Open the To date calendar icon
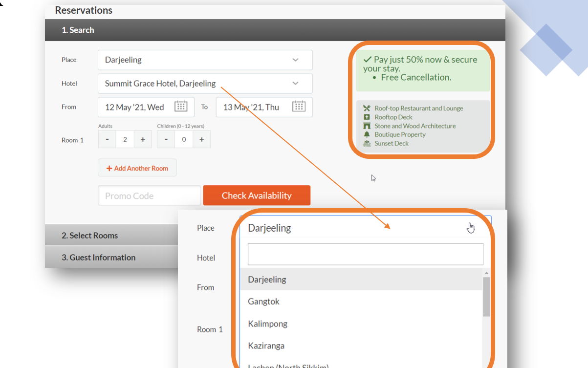Image resolution: width=588 pixels, height=368 pixels. [x=299, y=107]
